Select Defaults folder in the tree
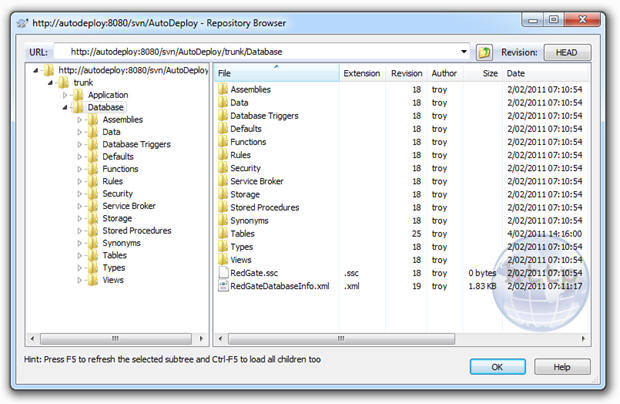The height and width of the screenshot is (404, 620). 118,157
